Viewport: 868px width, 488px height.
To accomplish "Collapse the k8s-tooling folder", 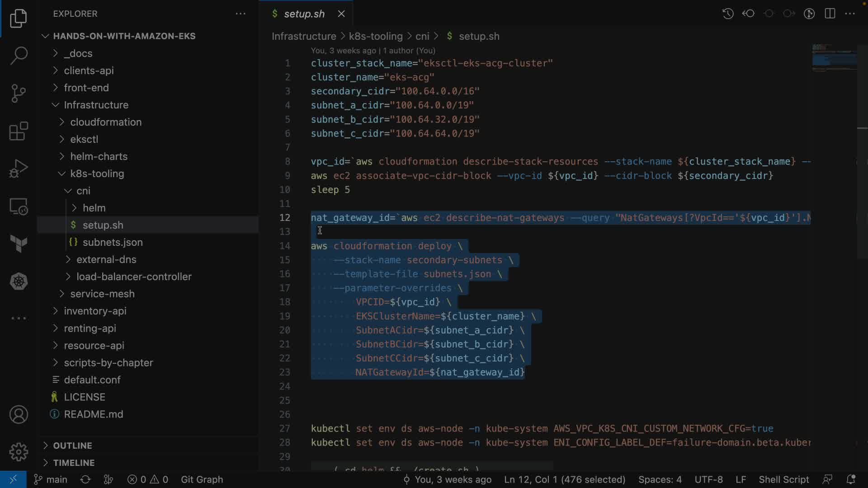I will tap(97, 174).
